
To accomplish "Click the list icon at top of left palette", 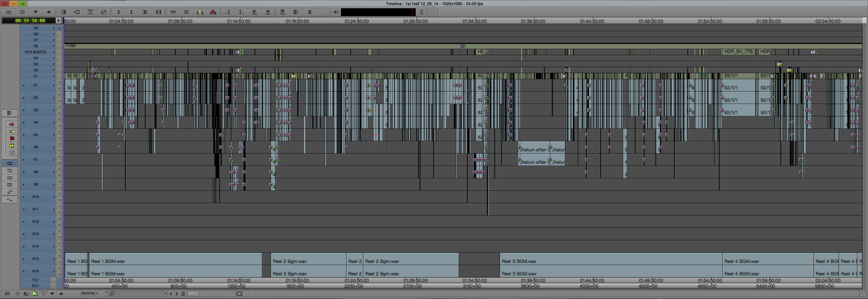I will [x=10, y=113].
